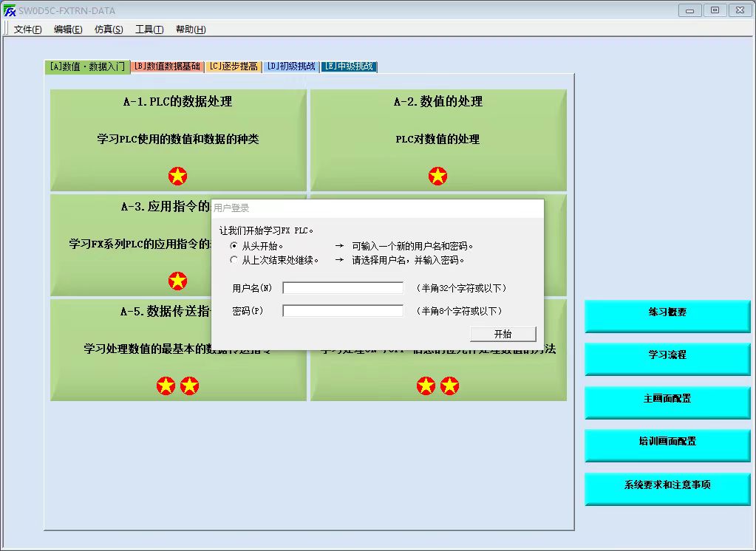Image resolution: width=756 pixels, height=551 pixels.
Task: Select the 从上次结束处继续 radio option
Action: click(x=234, y=260)
